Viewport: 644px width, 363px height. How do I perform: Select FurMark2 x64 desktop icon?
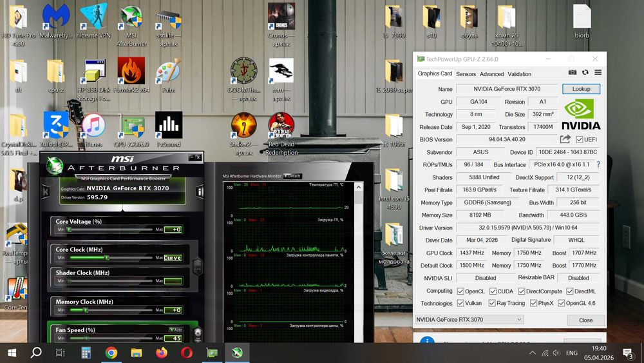[x=131, y=75]
